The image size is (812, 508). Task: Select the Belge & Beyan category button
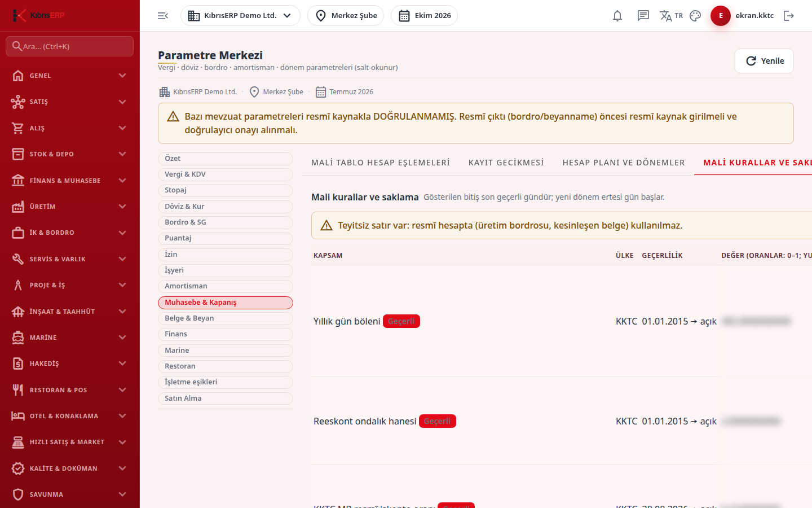pos(226,318)
